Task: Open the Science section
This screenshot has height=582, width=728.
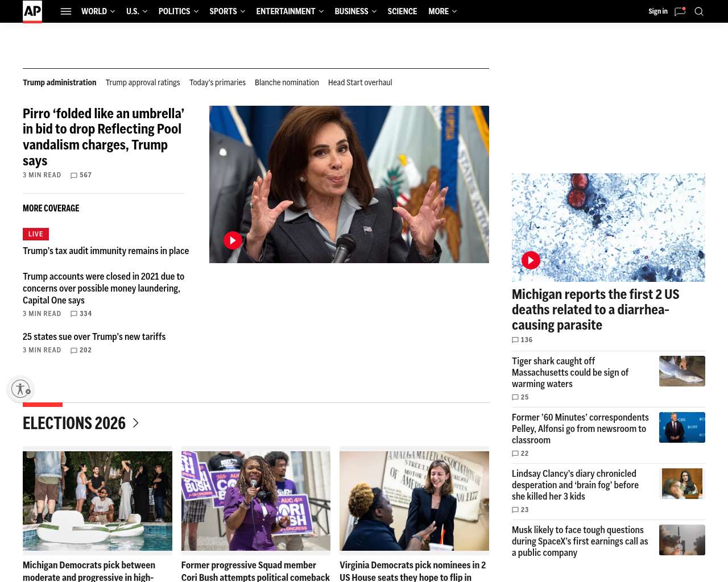Action: 402,11
